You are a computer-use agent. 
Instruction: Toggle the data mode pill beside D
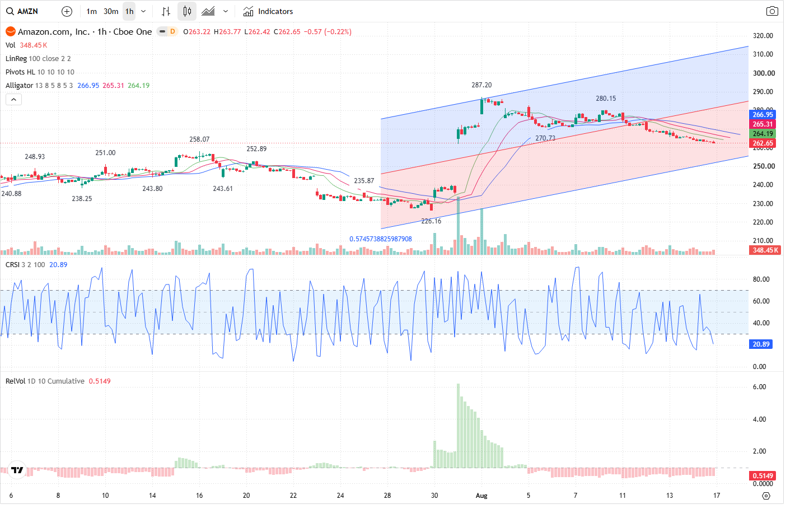pyautogui.click(x=162, y=31)
